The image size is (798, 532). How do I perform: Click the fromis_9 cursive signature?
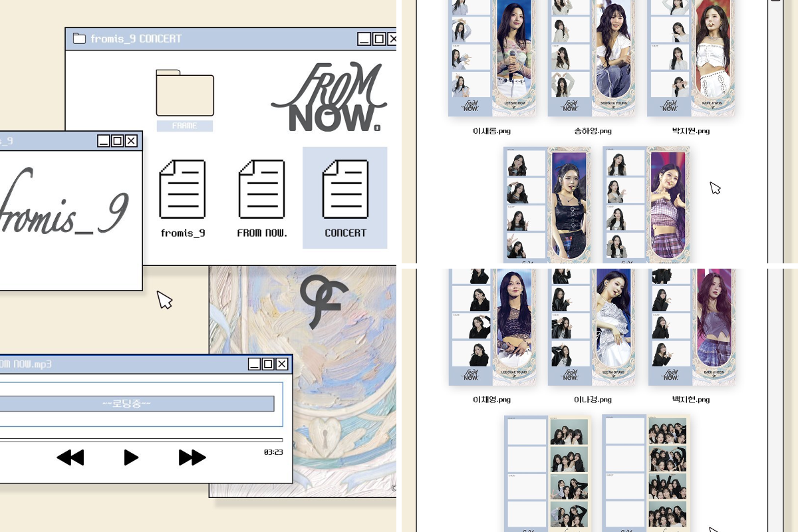[63, 202]
